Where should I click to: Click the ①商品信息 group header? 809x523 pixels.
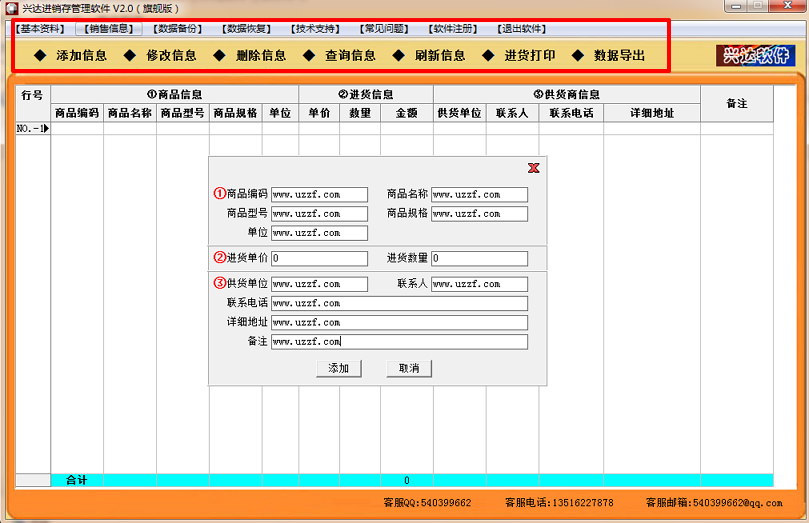coord(174,94)
